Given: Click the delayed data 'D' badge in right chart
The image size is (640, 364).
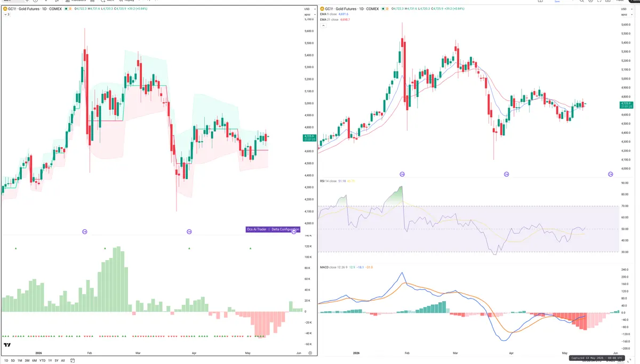Looking at the screenshot, I should (x=388, y=9).
